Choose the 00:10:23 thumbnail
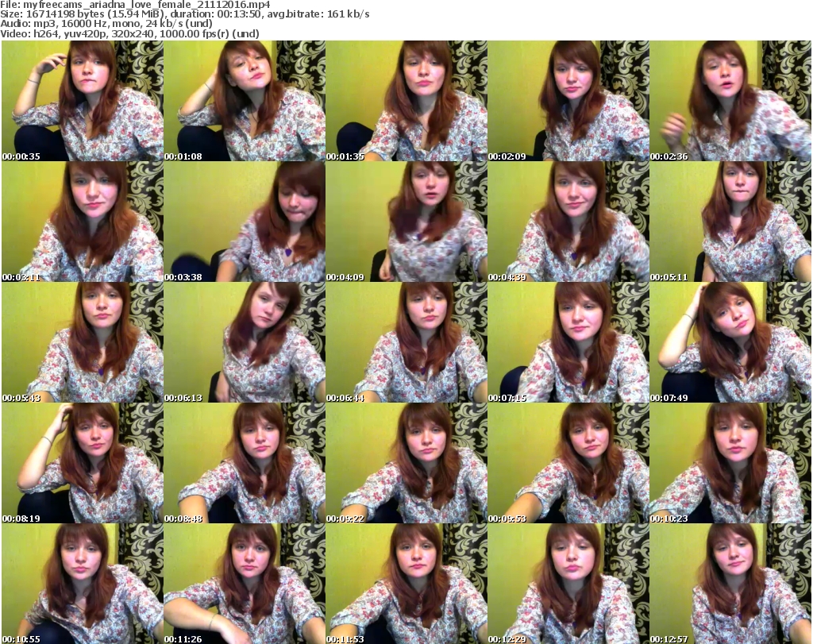The image size is (813, 644). 730,463
